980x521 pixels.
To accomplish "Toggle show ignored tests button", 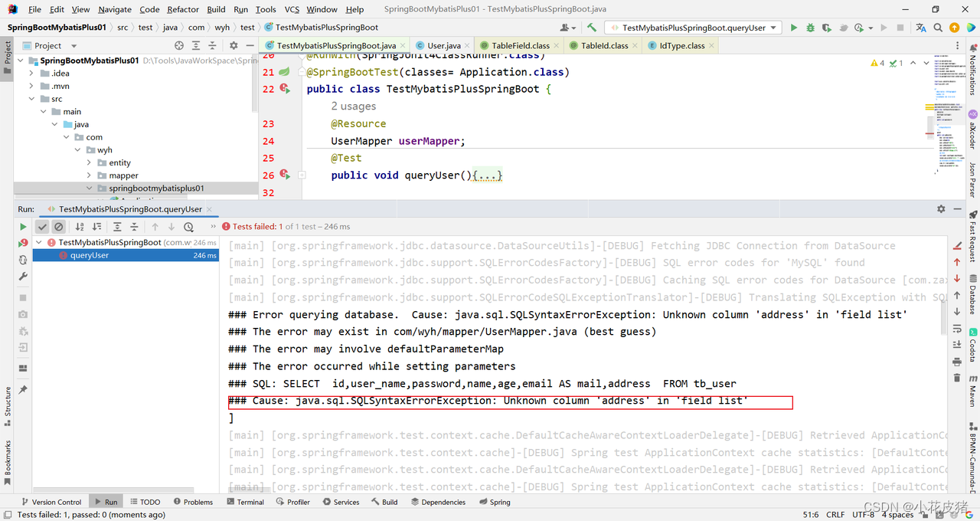I will coord(58,227).
